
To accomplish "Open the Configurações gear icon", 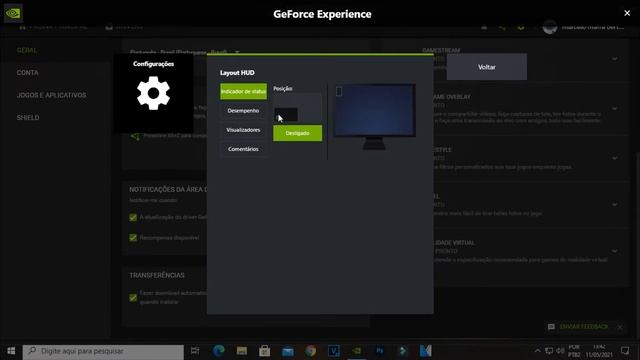I will (153, 93).
